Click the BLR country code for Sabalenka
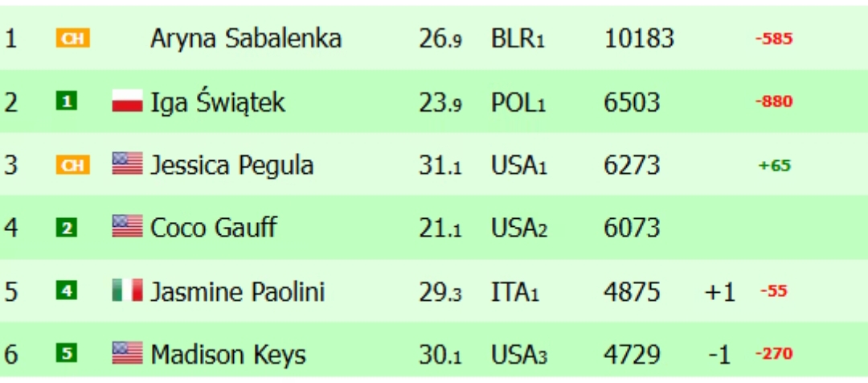Viewport: 868px width, 383px height. point(517,39)
